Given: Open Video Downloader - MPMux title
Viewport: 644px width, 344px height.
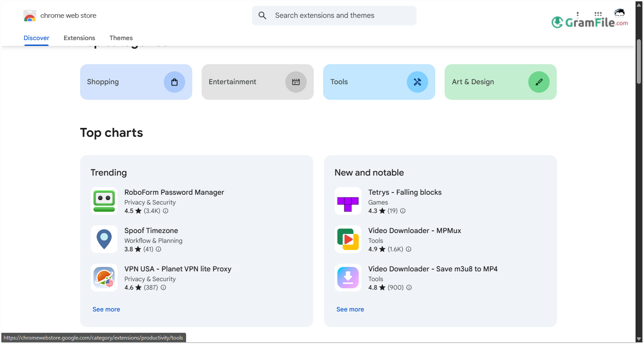Looking at the screenshot, I should [415, 231].
